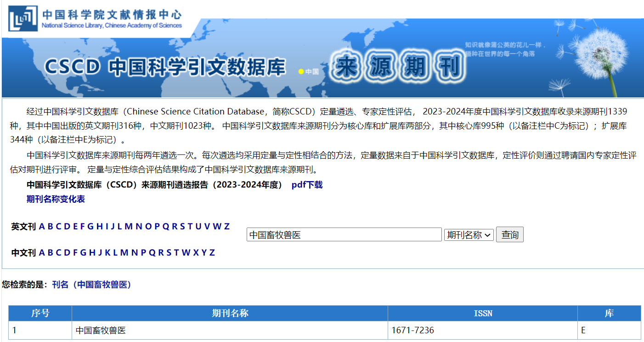
Task: Download the pdf下载 selection report
Action: tap(307, 185)
